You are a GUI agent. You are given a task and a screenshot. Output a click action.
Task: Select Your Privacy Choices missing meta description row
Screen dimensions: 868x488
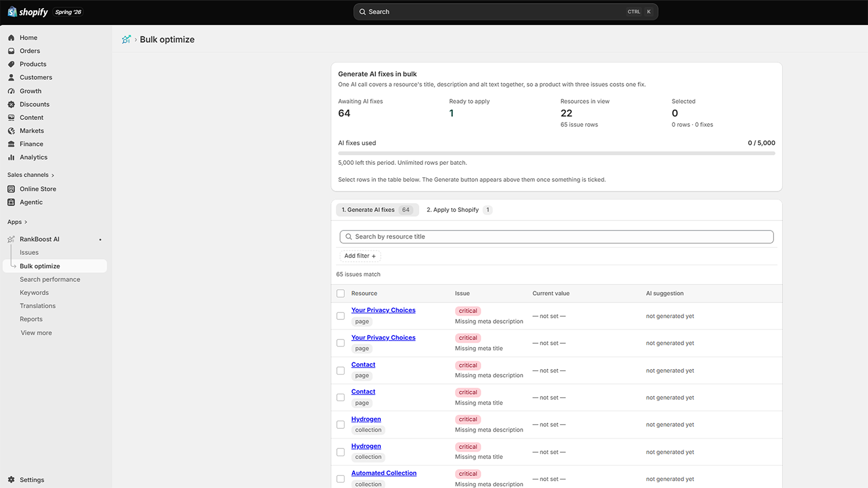coord(341,316)
